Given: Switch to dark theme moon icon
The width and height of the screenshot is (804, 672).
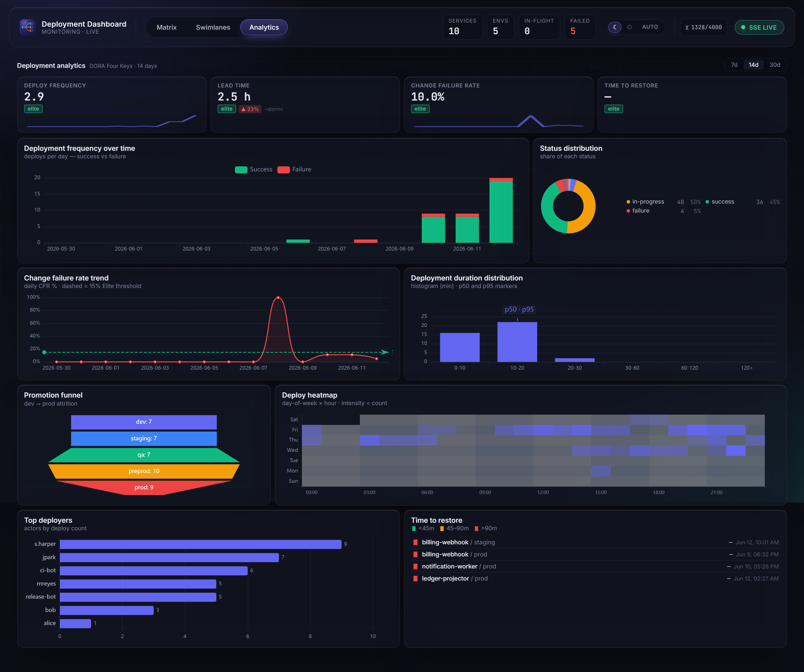Looking at the screenshot, I should tap(615, 27).
